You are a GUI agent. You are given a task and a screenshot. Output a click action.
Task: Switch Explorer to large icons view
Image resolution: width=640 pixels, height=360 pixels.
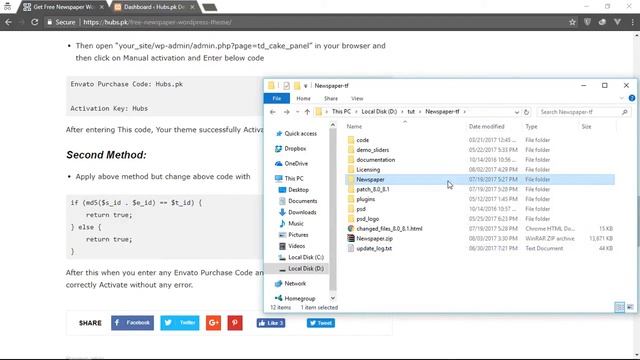tap(630, 307)
